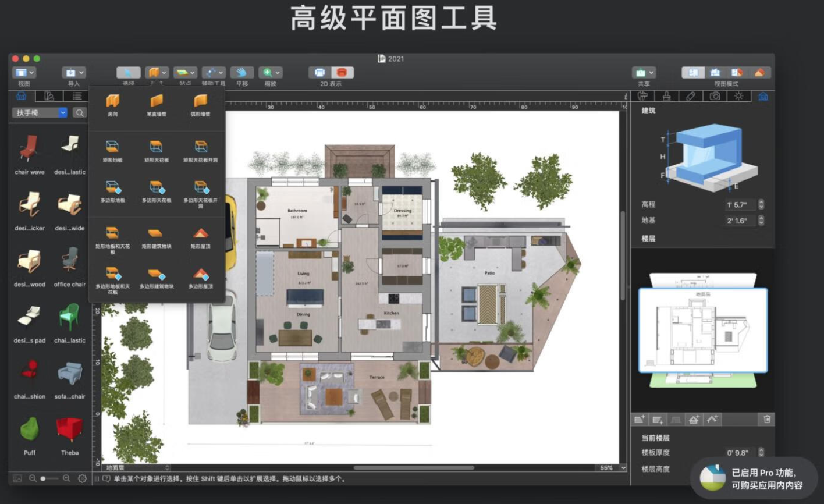Adjust the library thumbnail size slider
This screenshot has width=824, height=504.
(x=49, y=478)
